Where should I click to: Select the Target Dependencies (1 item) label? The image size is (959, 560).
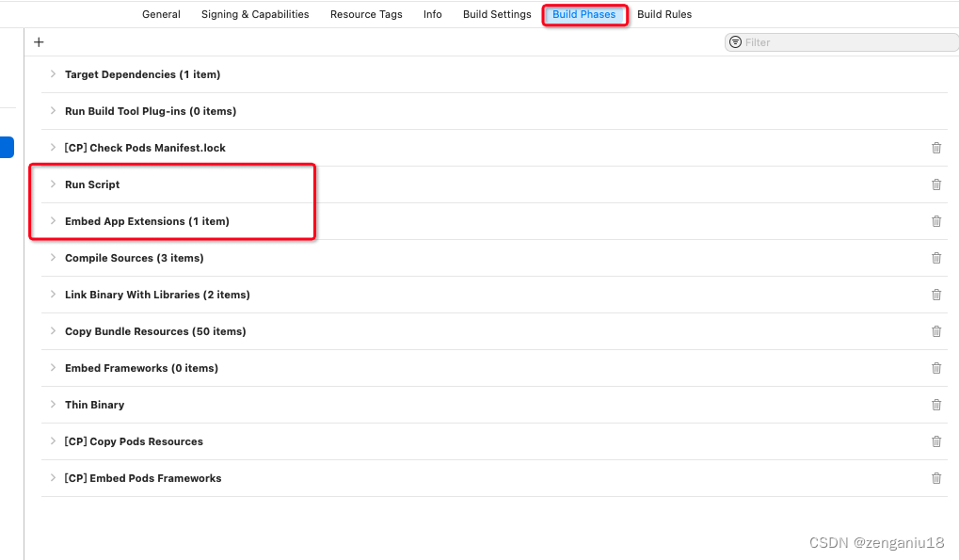point(142,74)
